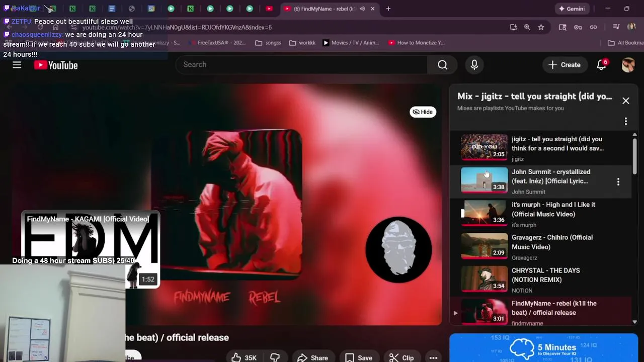Screen dimensions: 644x362
Task: Close the FindMyName rebel tab
Action: pyautogui.click(x=372, y=9)
